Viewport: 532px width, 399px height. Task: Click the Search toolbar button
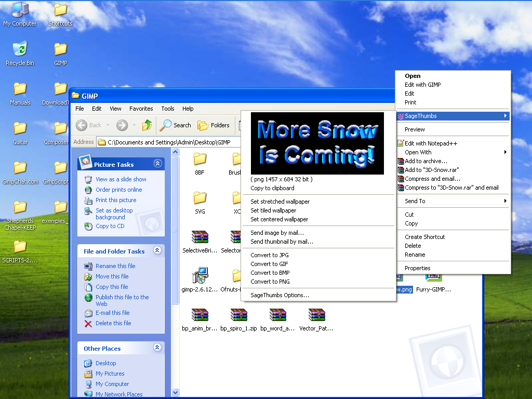coord(176,125)
